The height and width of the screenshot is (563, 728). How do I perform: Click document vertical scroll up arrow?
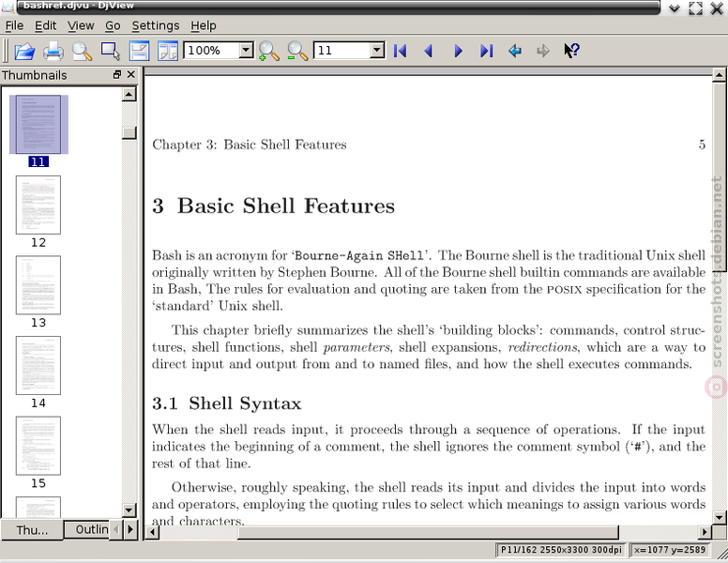[x=719, y=75]
